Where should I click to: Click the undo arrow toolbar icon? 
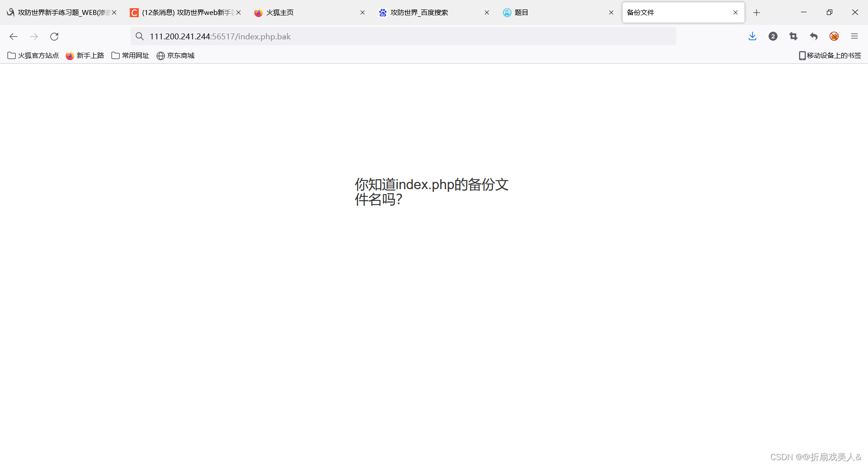pos(813,36)
